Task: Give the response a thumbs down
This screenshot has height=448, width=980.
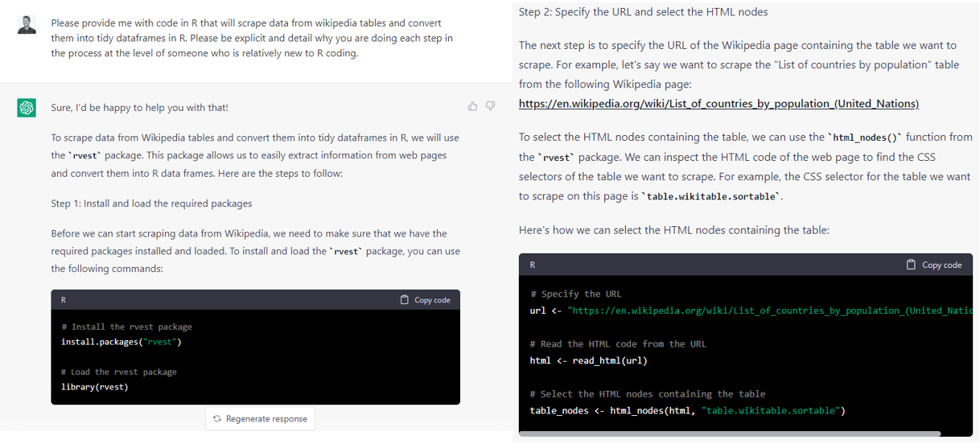Action: (x=490, y=106)
